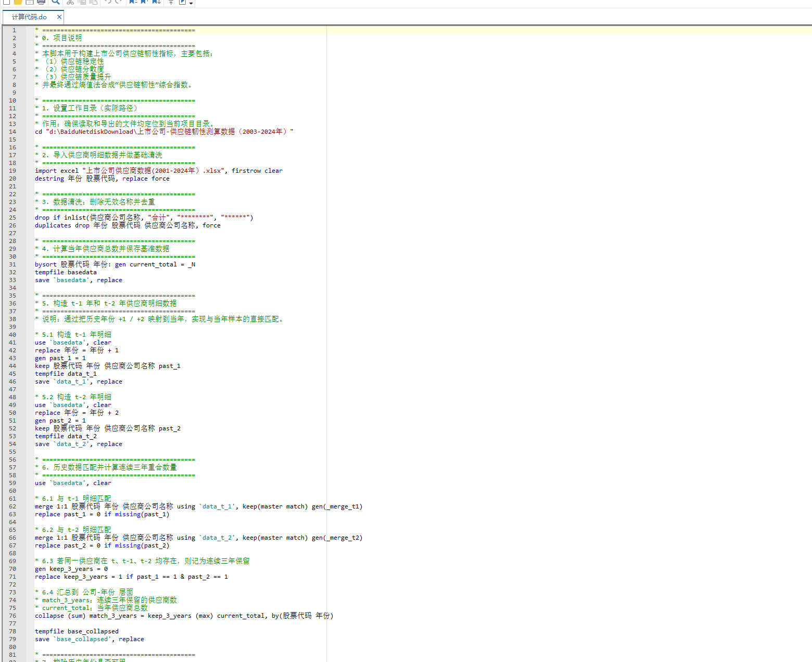Click line number 14 in the gutter
This screenshot has width=812, height=662.
click(x=12, y=132)
